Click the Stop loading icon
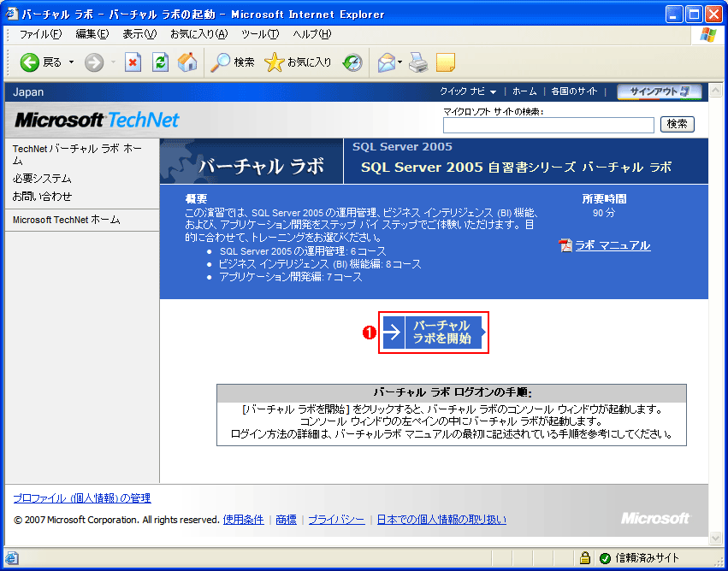This screenshot has height=571, width=728. tap(133, 62)
